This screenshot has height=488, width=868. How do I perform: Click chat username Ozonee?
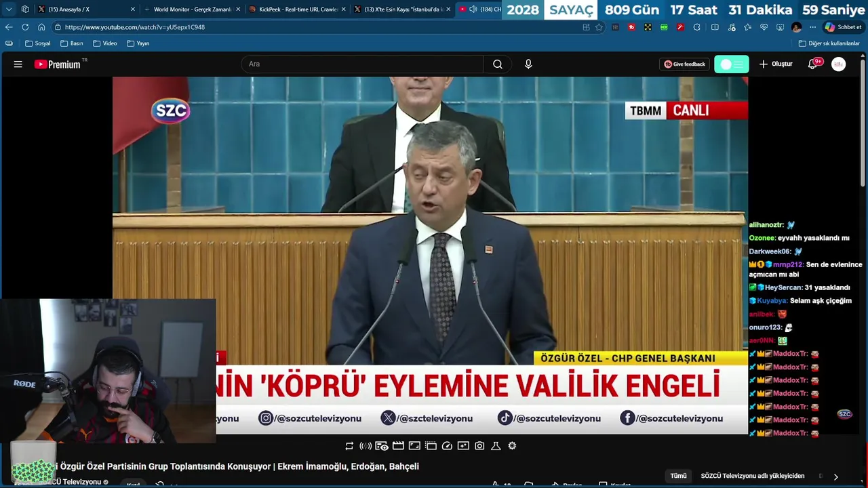[762, 238]
